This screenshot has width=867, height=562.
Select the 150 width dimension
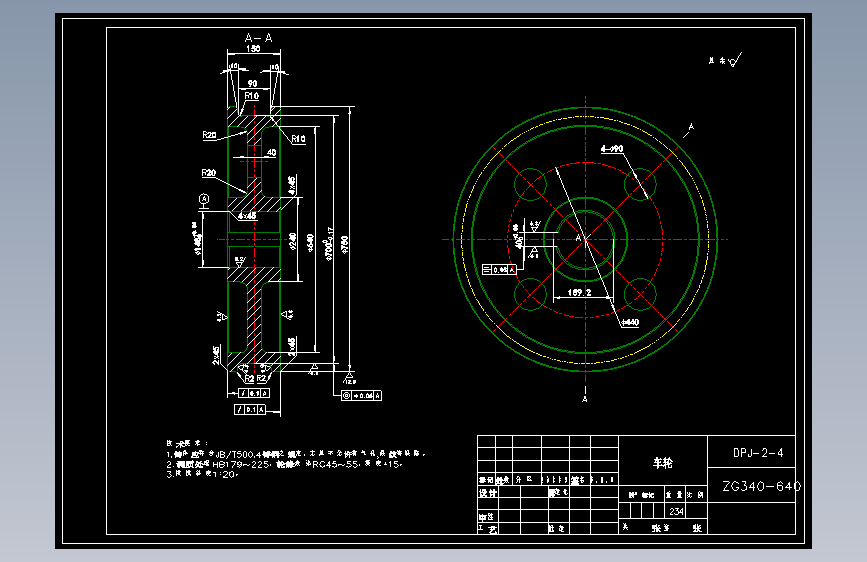point(253,49)
